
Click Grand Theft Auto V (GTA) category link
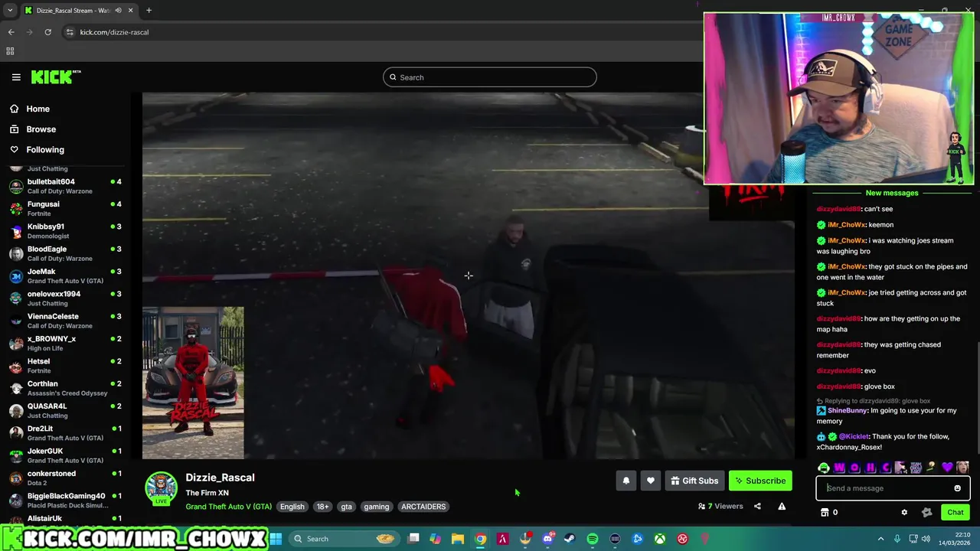click(x=228, y=507)
